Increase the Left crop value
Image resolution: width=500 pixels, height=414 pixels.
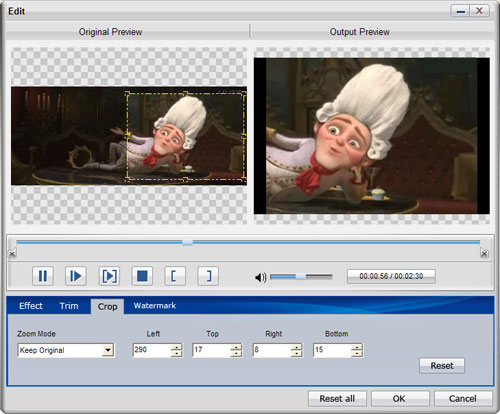click(177, 347)
